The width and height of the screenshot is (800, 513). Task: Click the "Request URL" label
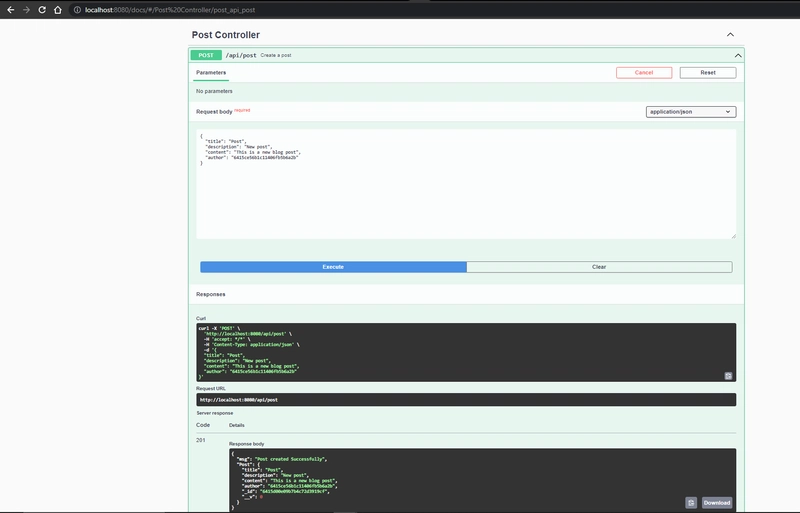pyautogui.click(x=211, y=388)
